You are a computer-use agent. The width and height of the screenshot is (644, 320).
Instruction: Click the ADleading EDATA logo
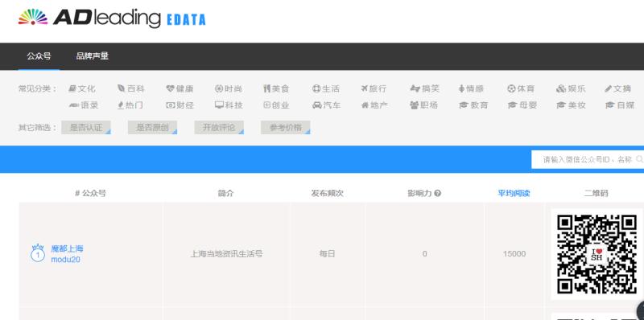[112, 18]
